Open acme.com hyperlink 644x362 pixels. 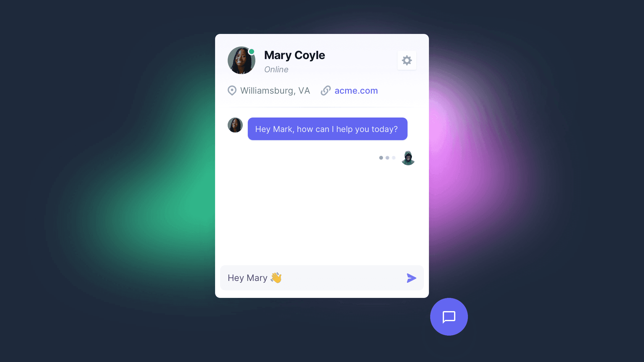[356, 90]
